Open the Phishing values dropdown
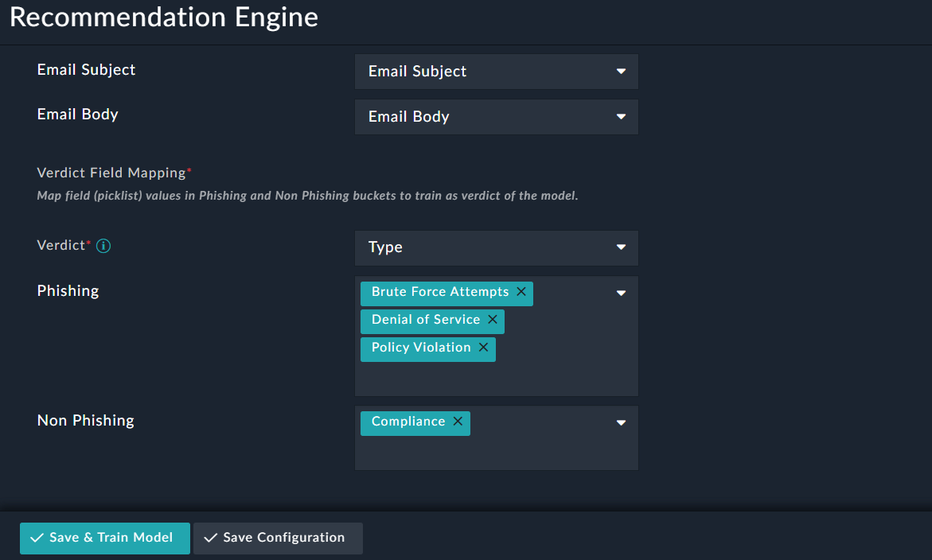Screen dimensions: 932x560 click(x=621, y=293)
